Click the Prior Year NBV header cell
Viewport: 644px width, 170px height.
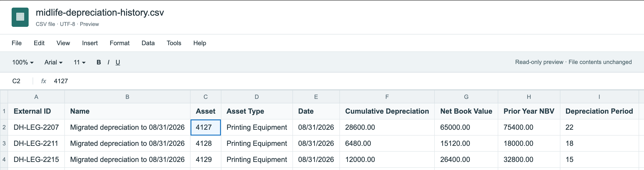[529, 111]
